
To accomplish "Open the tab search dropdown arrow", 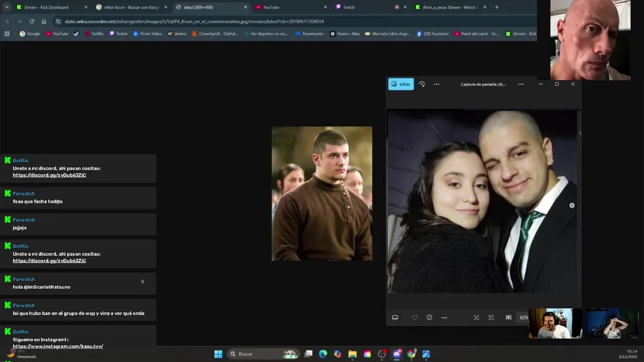I will pos(7,7).
